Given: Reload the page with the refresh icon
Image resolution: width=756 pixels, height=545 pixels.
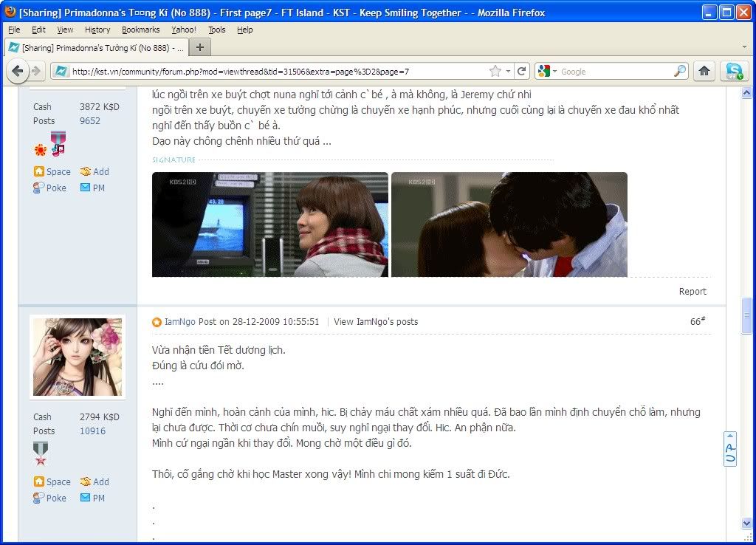Looking at the screenshot, I should click(x=522, y=72).
